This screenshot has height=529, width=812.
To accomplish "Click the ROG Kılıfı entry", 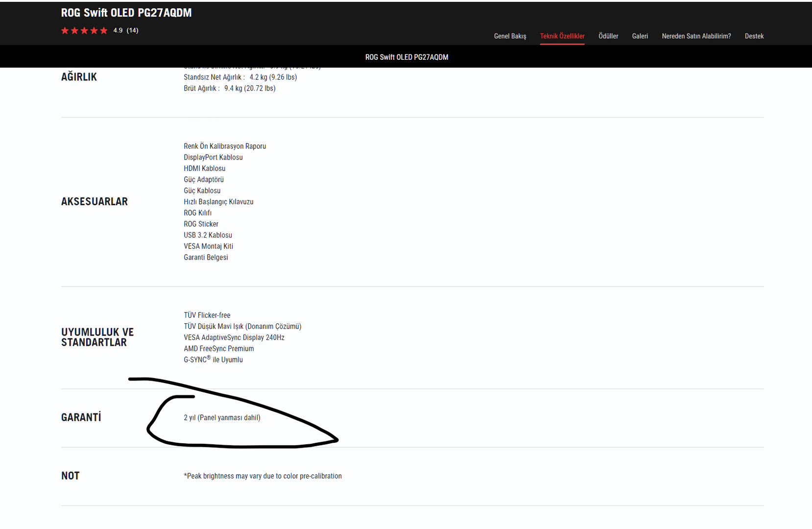I will point(198,213).
